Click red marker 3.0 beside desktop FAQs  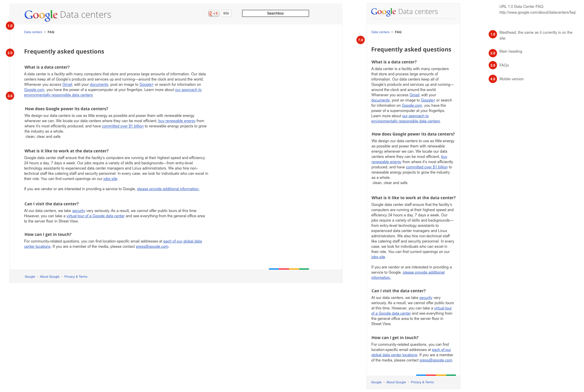10,96
